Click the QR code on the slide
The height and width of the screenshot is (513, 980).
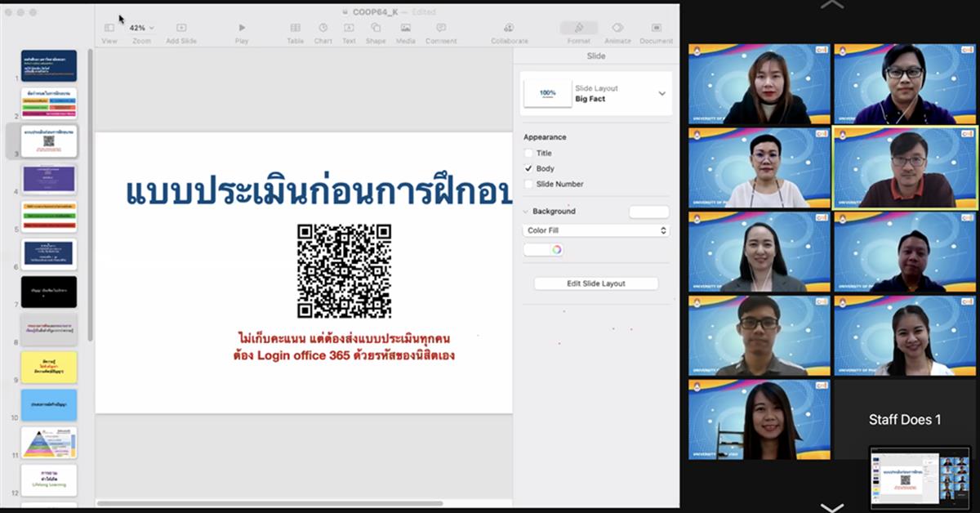pyautogui.click(x=344, y=271)
